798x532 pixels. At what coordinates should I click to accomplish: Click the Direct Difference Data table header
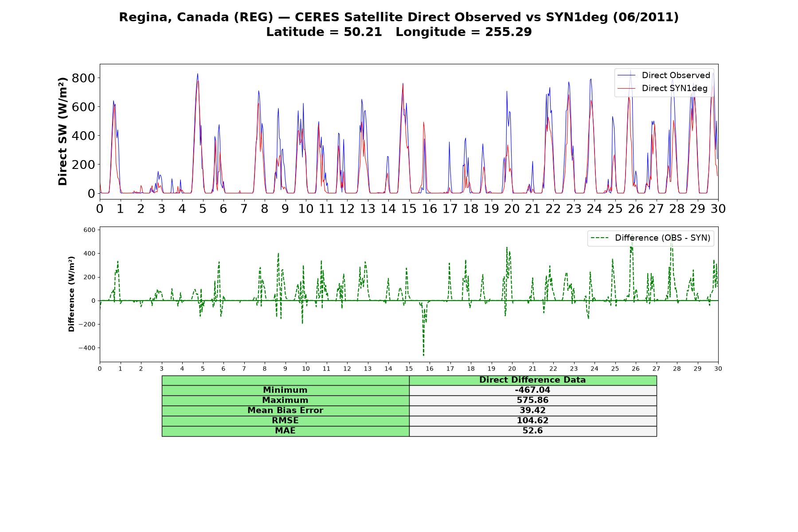click(533, 380)
